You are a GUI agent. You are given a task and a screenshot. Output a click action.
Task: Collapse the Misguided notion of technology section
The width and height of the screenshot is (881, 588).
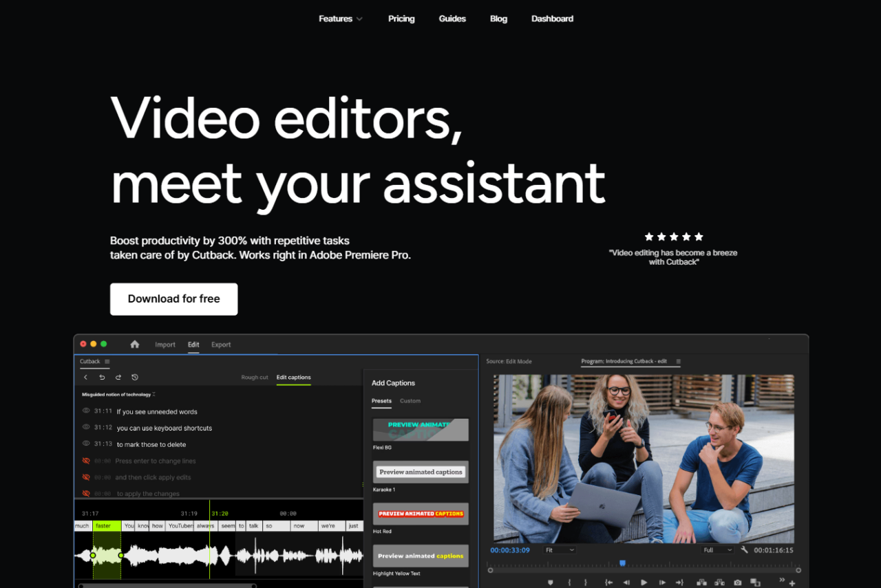[154, 395]
